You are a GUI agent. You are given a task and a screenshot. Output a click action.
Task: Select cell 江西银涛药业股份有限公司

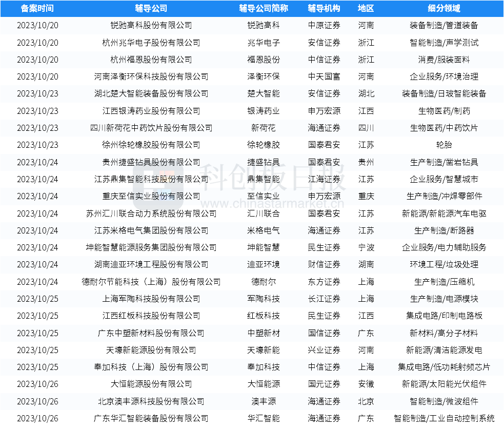pos(151,111)
